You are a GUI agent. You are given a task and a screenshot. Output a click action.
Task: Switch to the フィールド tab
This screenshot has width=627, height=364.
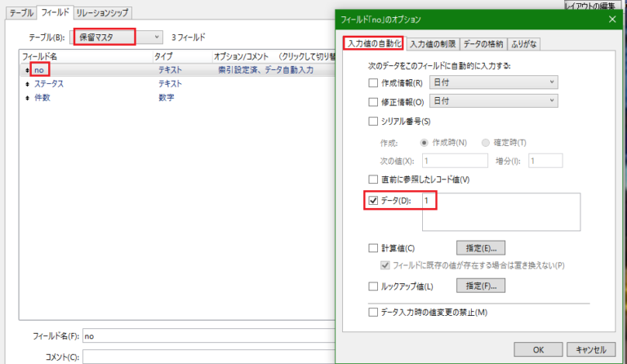tap(56, 12)
